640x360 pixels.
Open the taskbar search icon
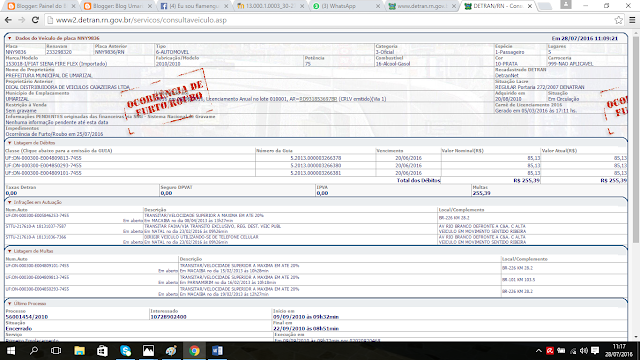click(x=34, y=351)
